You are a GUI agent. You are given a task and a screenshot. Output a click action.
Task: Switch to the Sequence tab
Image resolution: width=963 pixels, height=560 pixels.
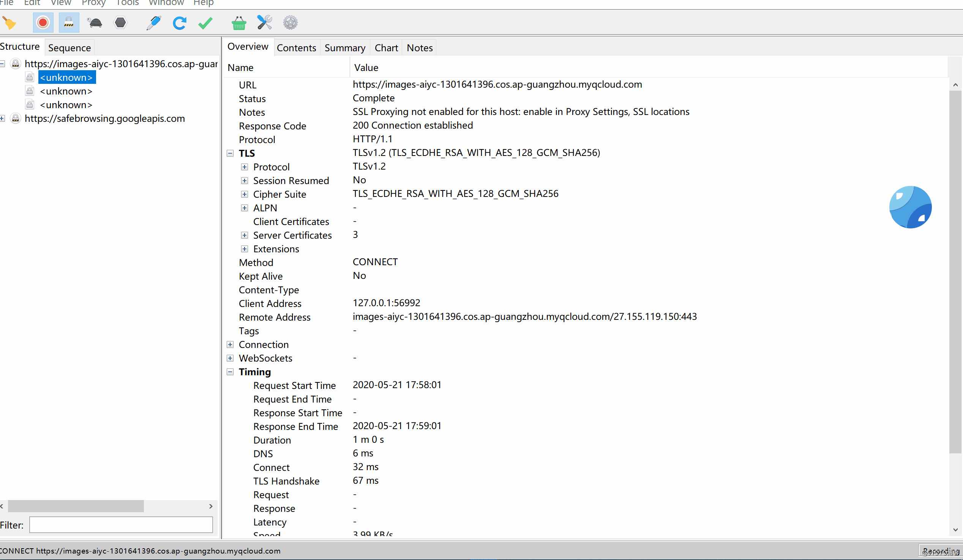(x=69, y=48)
